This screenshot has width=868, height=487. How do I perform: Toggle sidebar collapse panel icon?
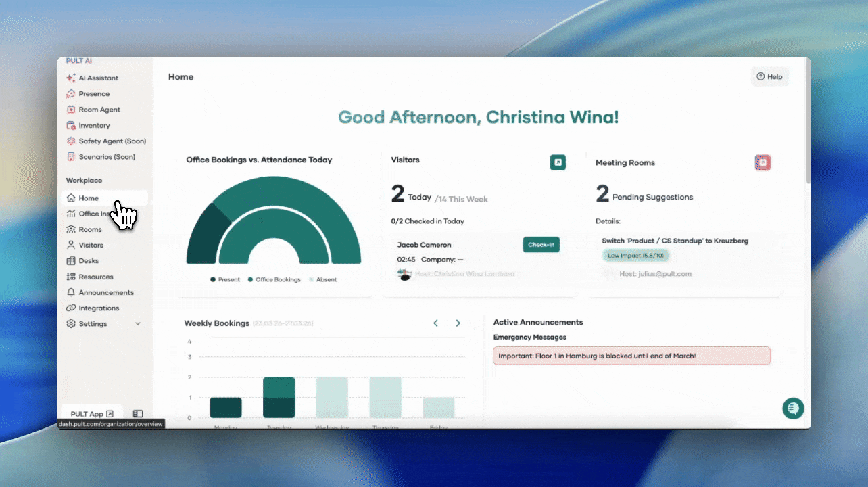coord(138,414)
